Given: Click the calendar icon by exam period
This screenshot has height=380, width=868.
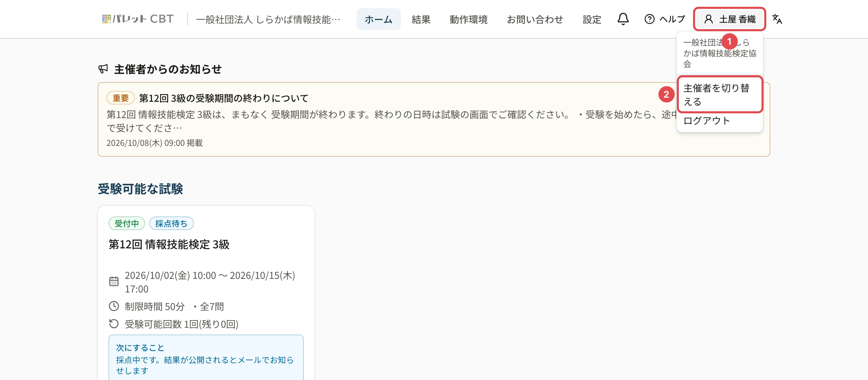Looking at the screenshot, I should [114, 282].
